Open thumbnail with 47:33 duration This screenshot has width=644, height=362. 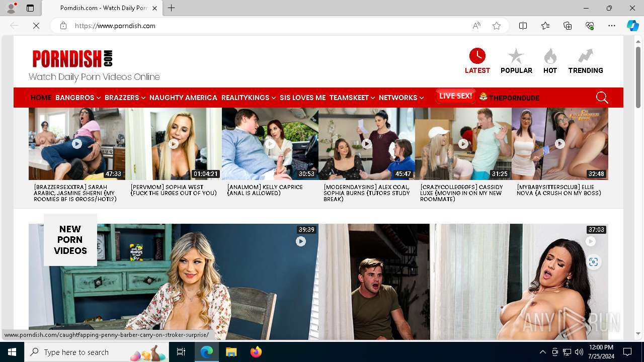[77, 144]
